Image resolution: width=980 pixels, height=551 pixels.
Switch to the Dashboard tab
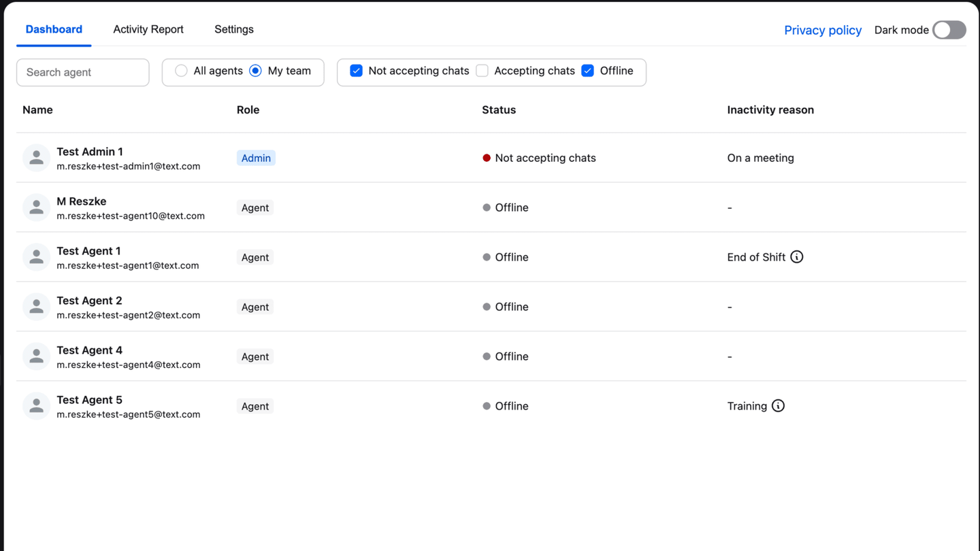coord(54,29)
